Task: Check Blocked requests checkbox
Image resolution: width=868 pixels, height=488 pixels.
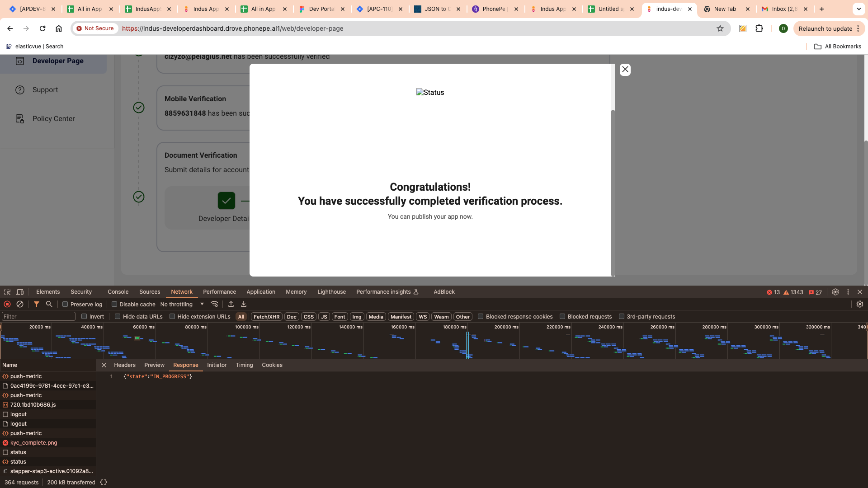Action: (x=562, y=316)
